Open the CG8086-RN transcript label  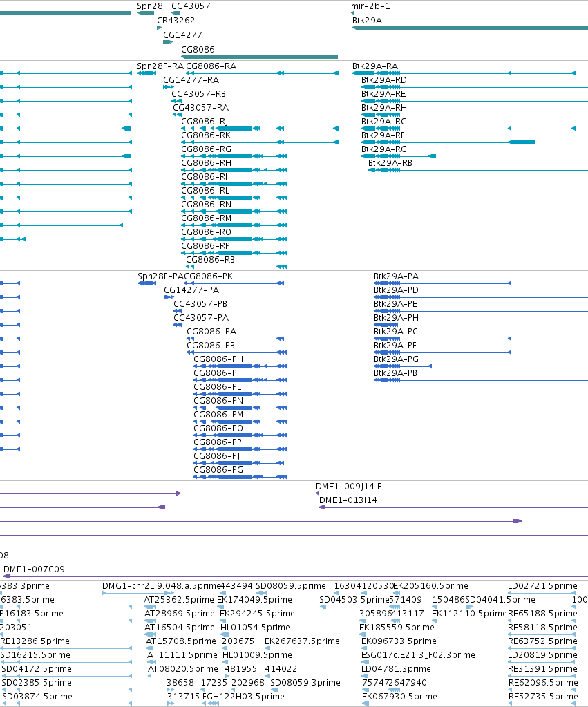[x=207, y=205]
